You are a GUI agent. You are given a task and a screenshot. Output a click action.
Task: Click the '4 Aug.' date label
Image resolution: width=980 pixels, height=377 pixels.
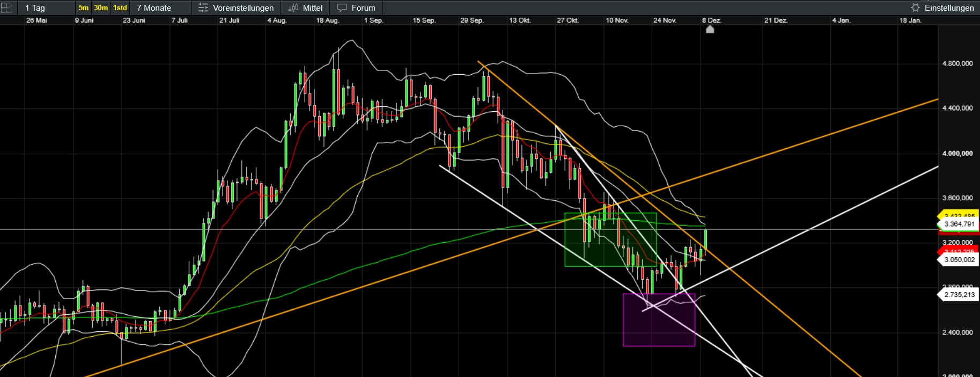pos(277,20)
